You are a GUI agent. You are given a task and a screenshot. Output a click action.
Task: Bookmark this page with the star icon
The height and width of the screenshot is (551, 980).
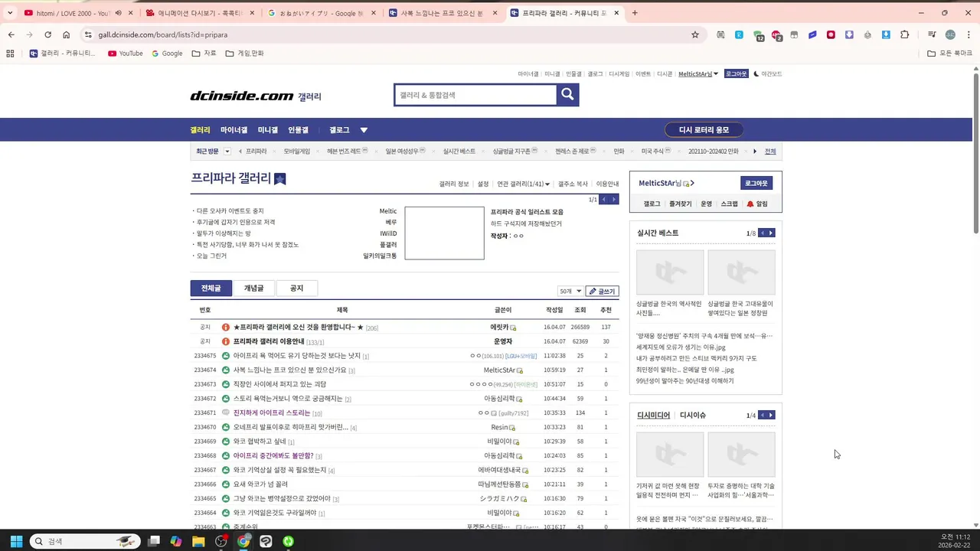[695, 34]
